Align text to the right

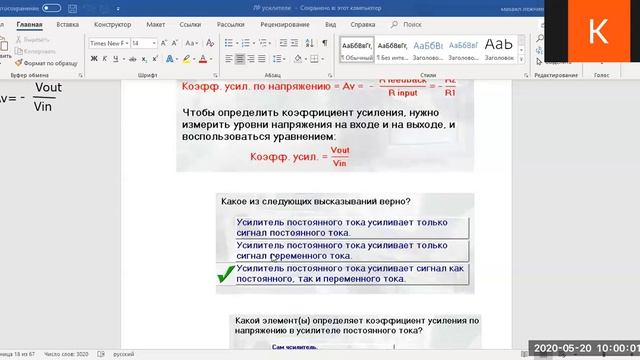251,59
